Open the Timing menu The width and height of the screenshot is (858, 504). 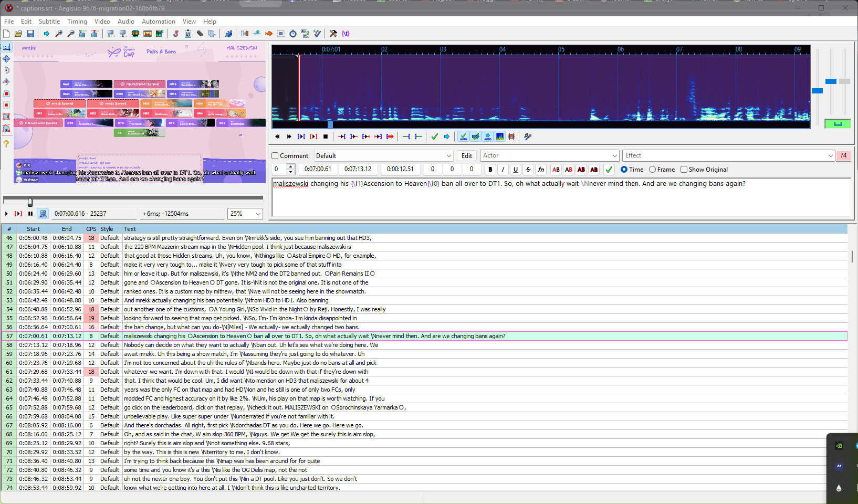click(x=77, y=22)
